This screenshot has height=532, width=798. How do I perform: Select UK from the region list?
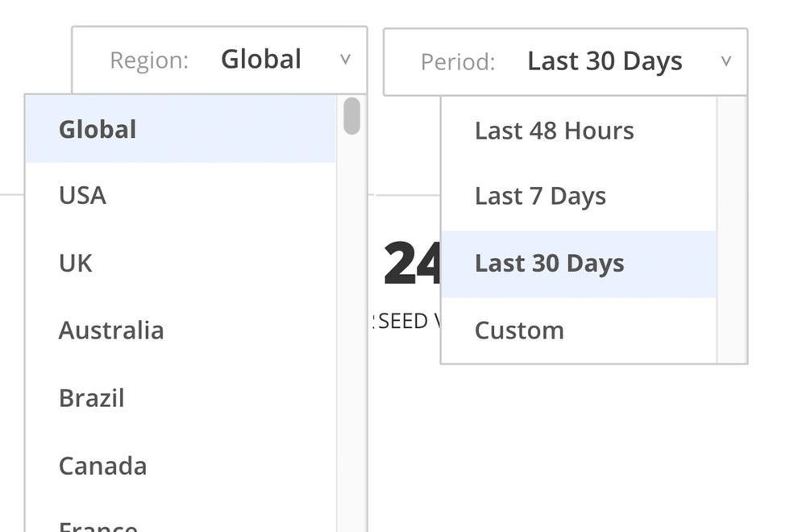[73, 263]
